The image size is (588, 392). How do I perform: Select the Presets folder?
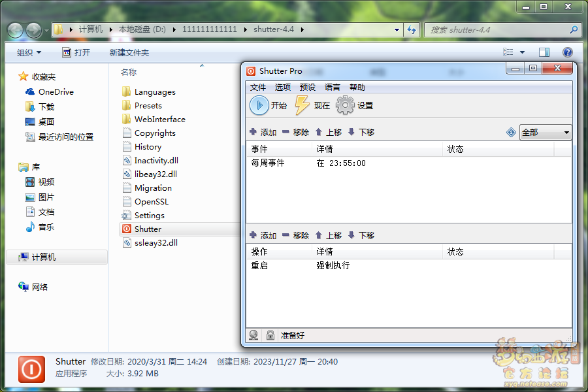point(142,105)
